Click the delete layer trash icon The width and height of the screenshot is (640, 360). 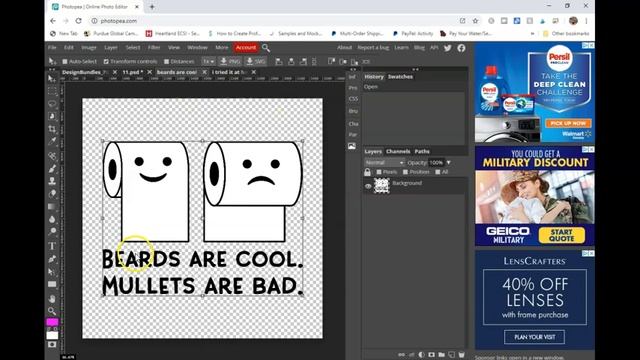tap(462, 354)
